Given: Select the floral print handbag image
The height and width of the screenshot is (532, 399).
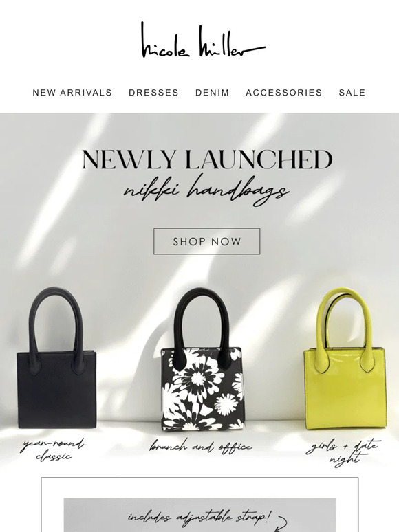Looking at the screenshot, I should [202, 359].
